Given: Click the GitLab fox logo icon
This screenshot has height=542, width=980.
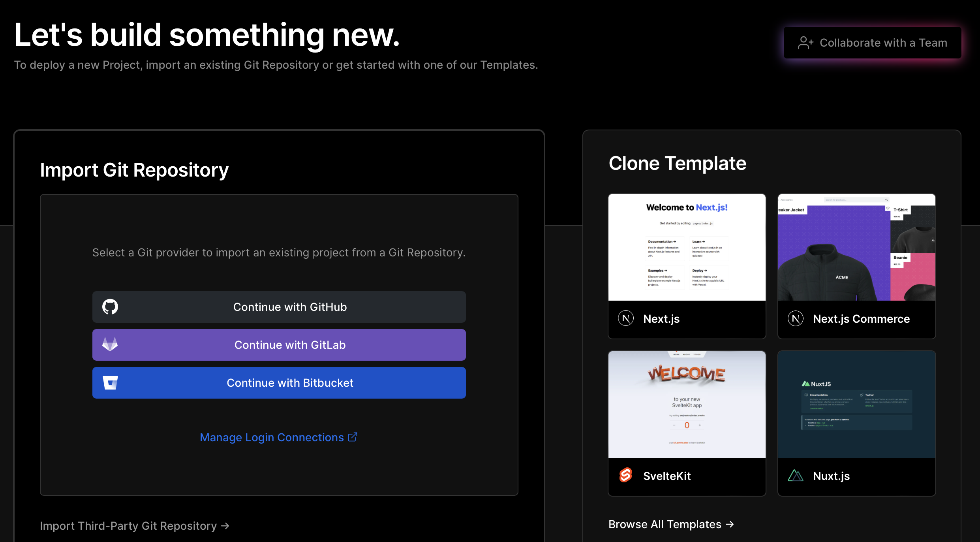Looking at the screenshot, I should pyautogui.click(x=110, y=344).
